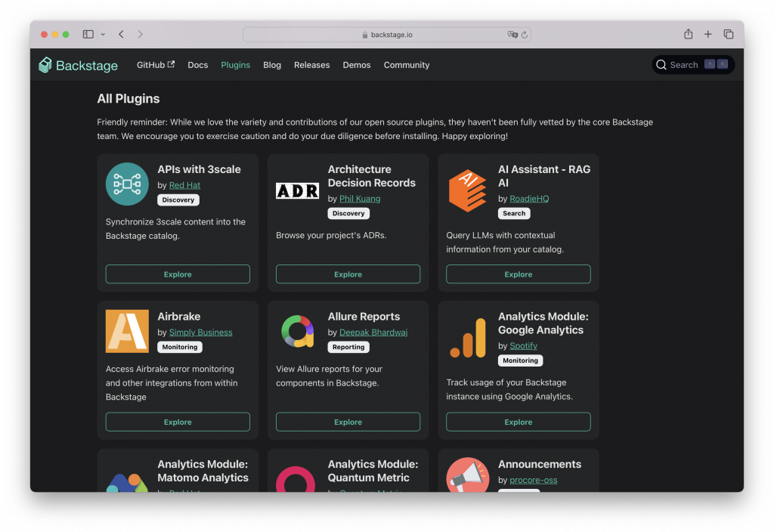
Task: Click the search magnifier icon
Action: point(661,65)
